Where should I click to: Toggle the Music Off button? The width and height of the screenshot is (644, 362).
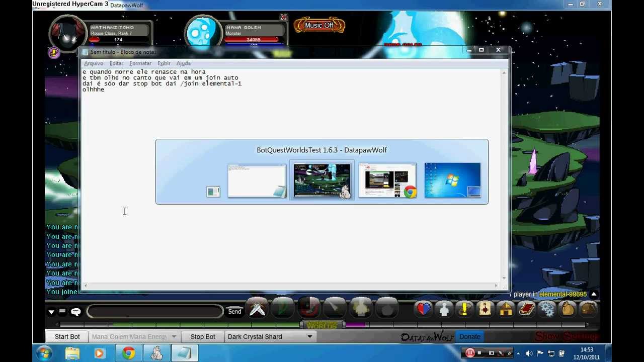click(x=319, y=25)
